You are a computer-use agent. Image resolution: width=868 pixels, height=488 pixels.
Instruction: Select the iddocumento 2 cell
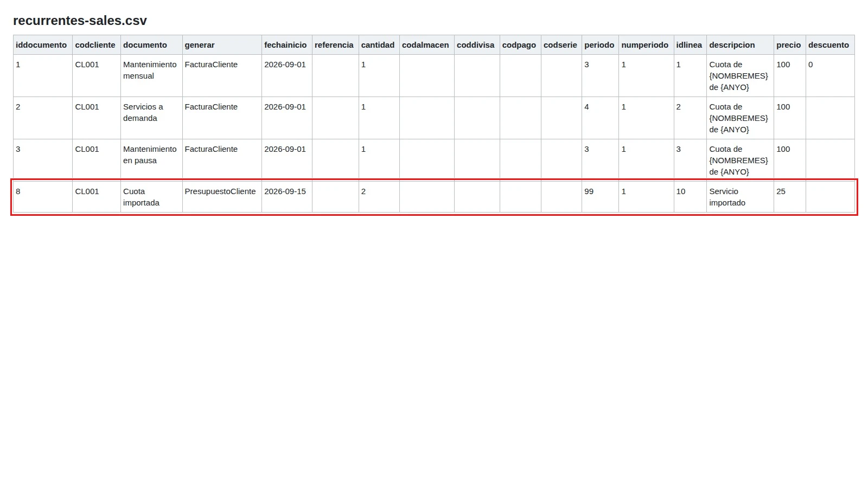pyautogui.click(x=43, y=118)
